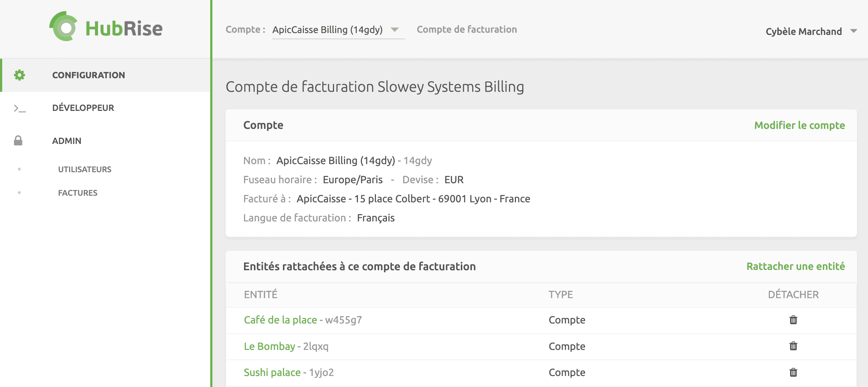Viewport: 868px width, 387px height.
Task: Click the Compte type cell in Sushi palace row
Action: pyautogui.click(x=567, y=372)
